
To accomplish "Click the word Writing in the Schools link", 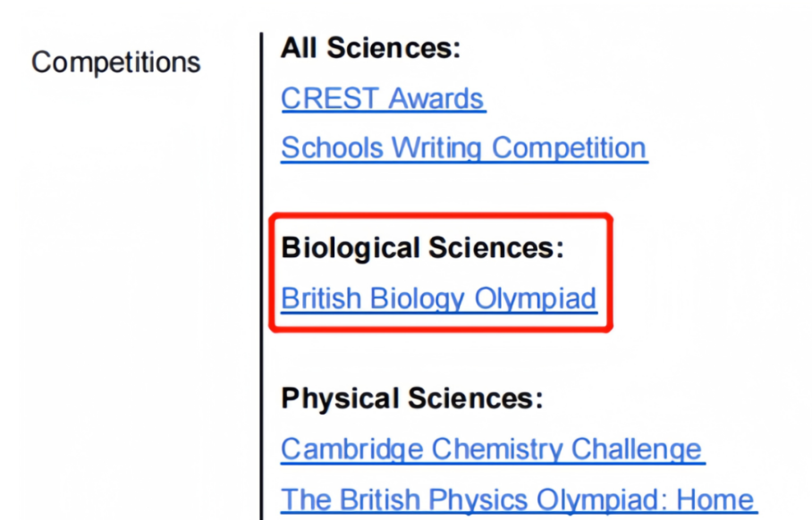I will pyautogui.click(x=436, y=148).
